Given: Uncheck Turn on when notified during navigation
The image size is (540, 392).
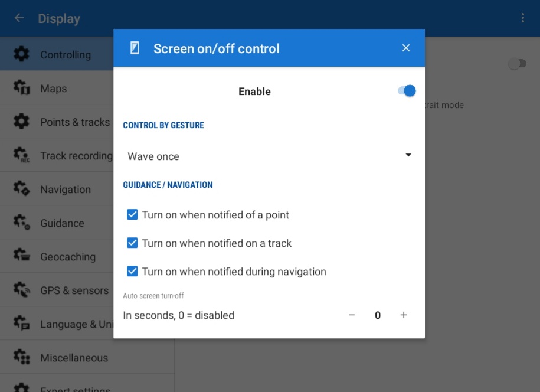Looking at the screenshot, I should 133,272.
